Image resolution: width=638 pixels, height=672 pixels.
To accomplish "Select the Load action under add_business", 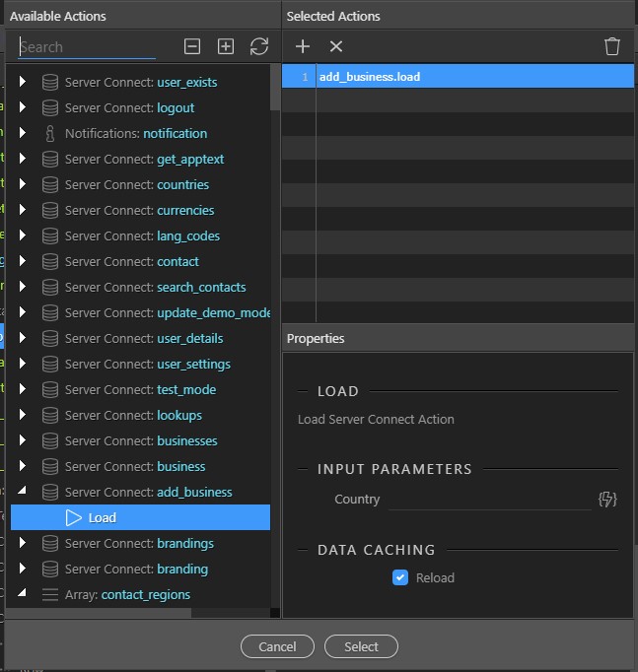I will tap(141, 517).
